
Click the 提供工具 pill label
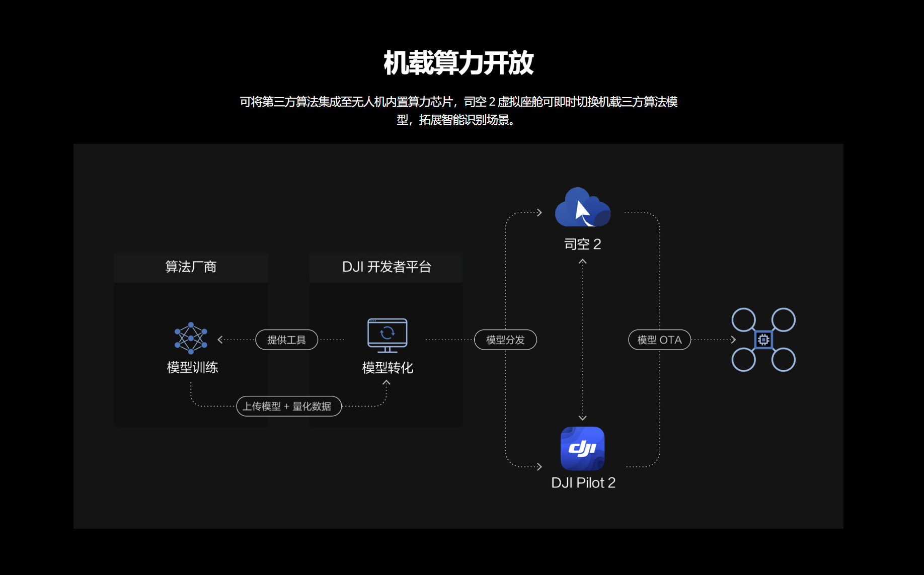[x=287, y=340]
